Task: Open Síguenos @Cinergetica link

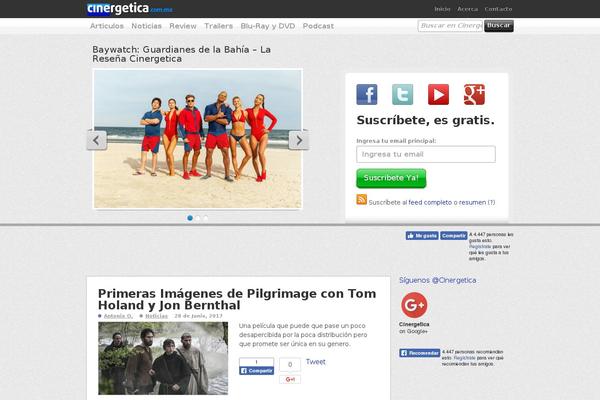Action: tap(438, 280)
